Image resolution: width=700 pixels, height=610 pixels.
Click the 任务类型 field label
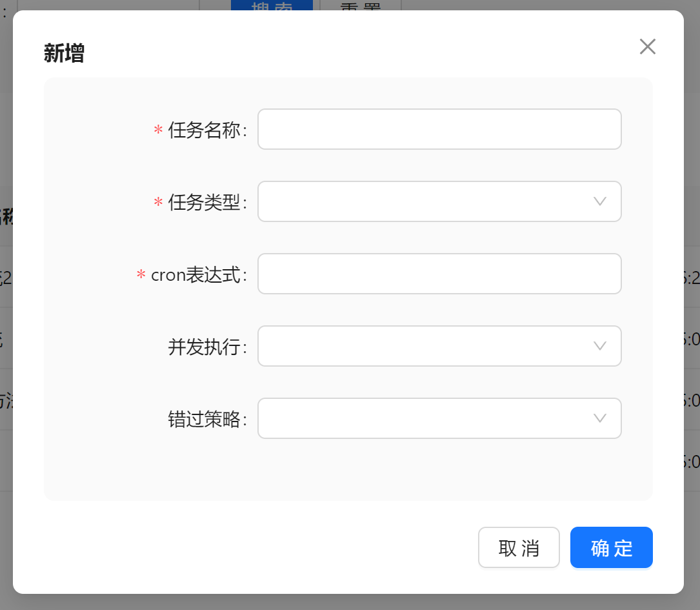pos(204,203)
